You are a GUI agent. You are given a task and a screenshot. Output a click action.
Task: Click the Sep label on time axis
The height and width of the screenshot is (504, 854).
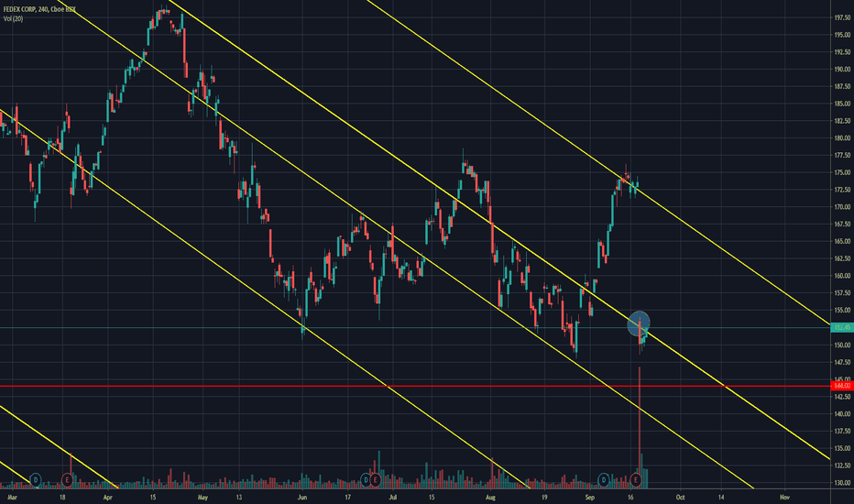(589, 498)
